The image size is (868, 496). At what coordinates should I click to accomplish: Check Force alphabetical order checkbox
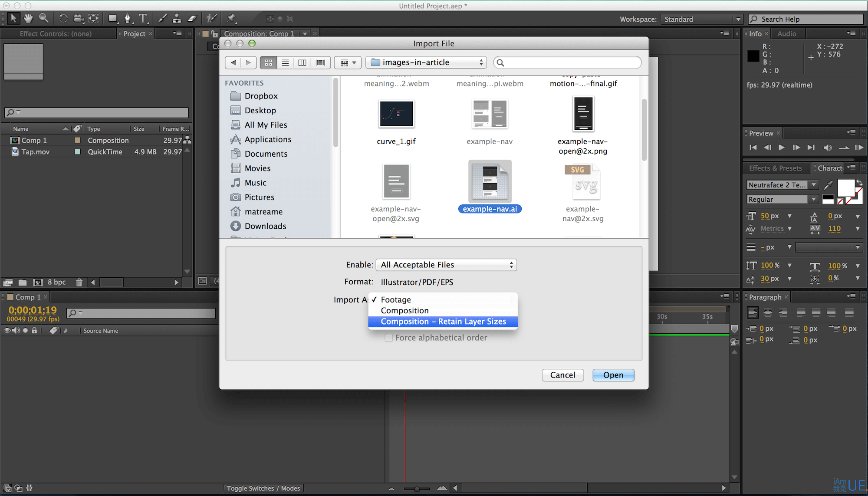(389, 338)
